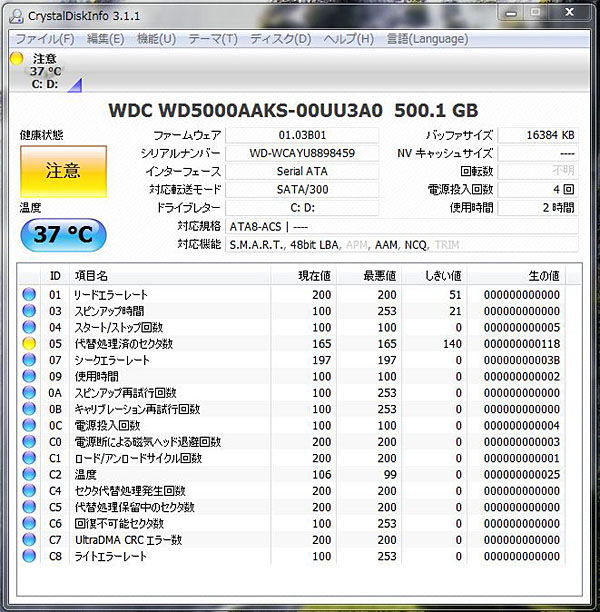
Task: Click blue status icon for ID C4
Action: [29, 491]
